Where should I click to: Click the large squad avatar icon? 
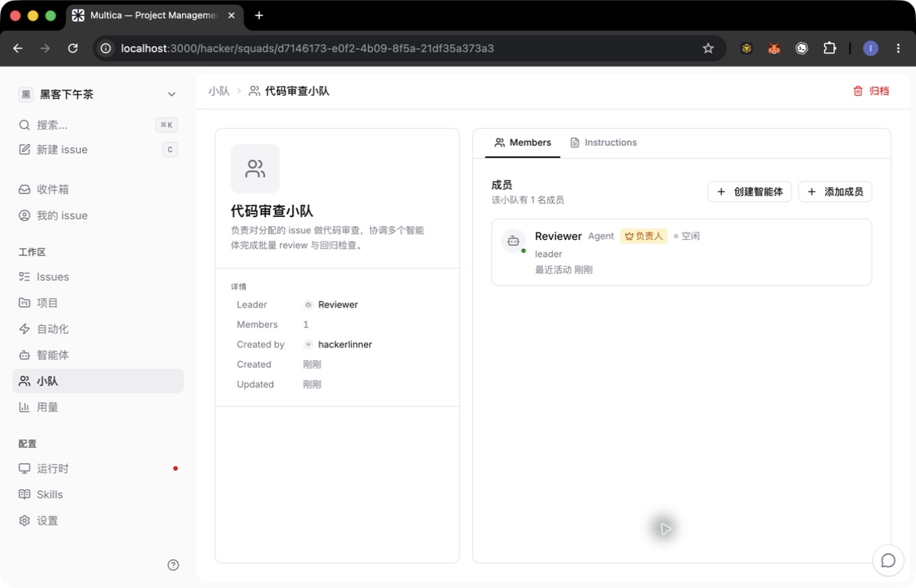pos(255,169)
